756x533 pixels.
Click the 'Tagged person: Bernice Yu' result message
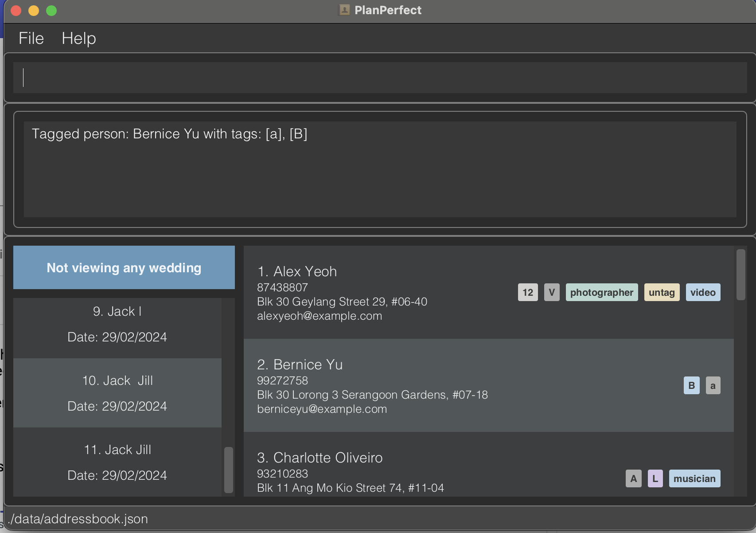[170, 134]
